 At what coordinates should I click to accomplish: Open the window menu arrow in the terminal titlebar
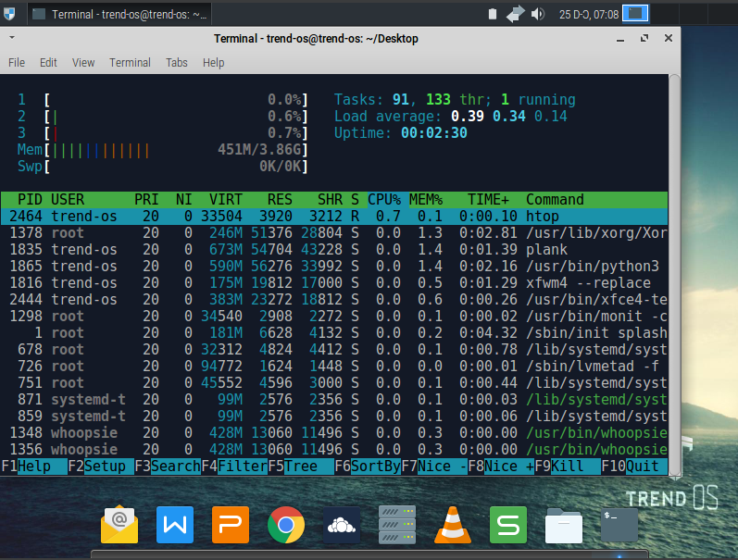[11, 38]
